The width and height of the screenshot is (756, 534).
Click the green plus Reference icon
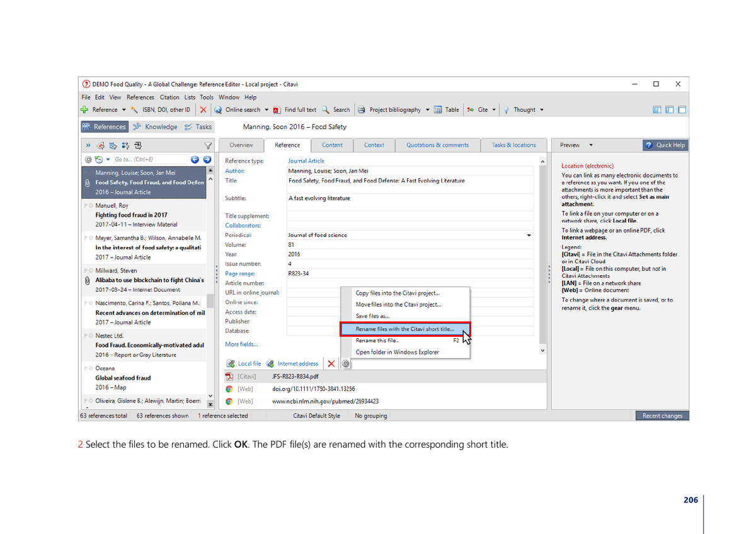point(84,110)
